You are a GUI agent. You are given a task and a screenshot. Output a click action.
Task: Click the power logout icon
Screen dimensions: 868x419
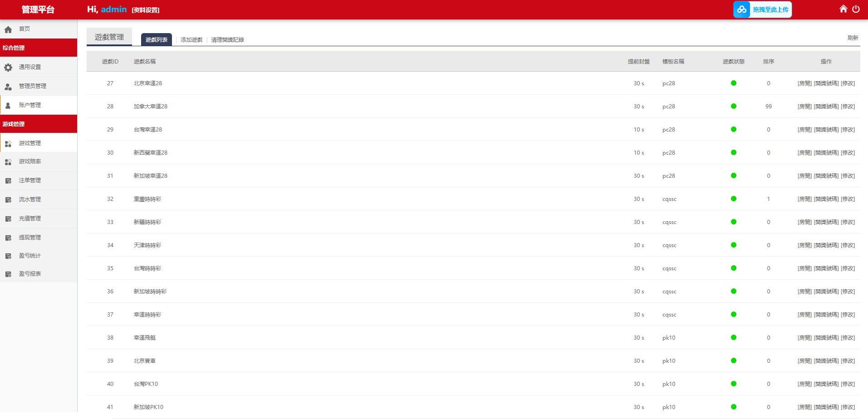[856, 9]
